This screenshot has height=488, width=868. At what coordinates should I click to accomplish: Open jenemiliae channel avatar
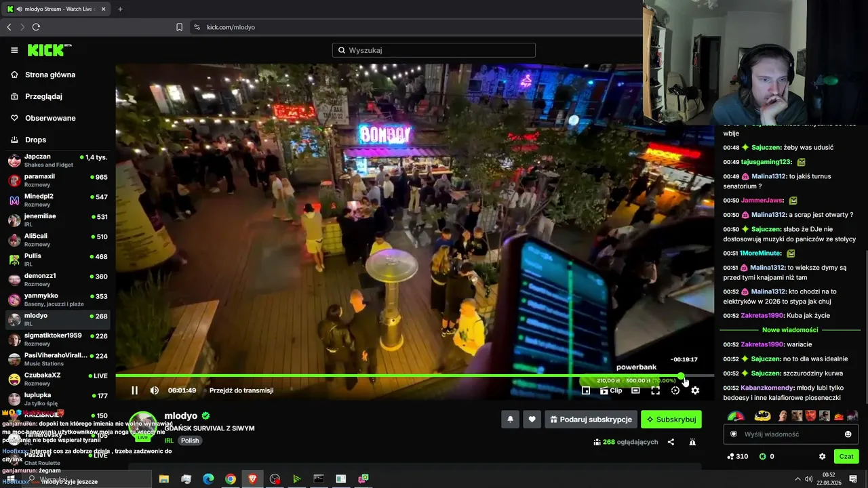click(x=14, y=220)
